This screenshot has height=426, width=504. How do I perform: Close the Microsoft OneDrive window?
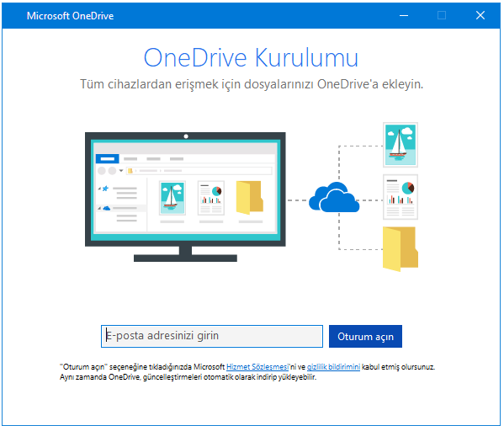[x=480, y=15]
